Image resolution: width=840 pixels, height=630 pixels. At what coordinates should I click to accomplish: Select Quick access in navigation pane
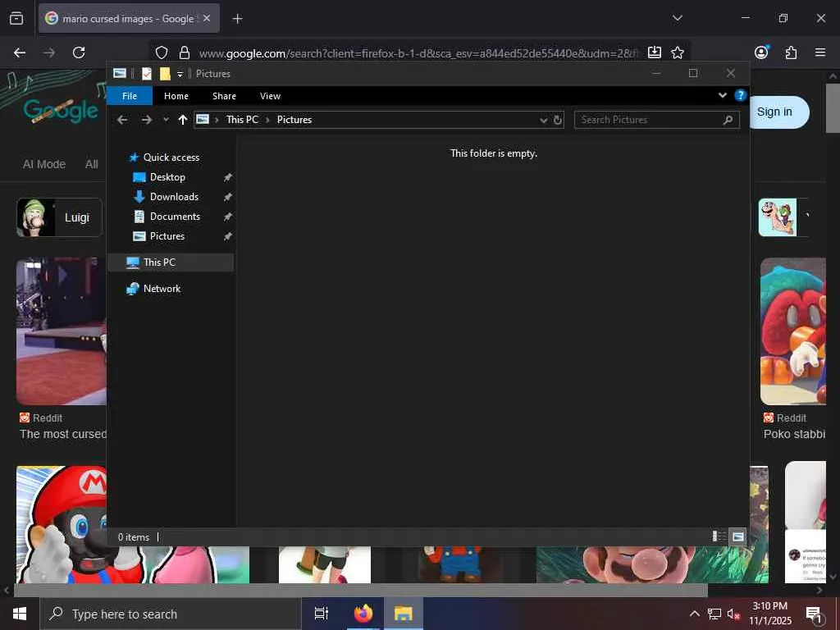[x=171, y=157]
